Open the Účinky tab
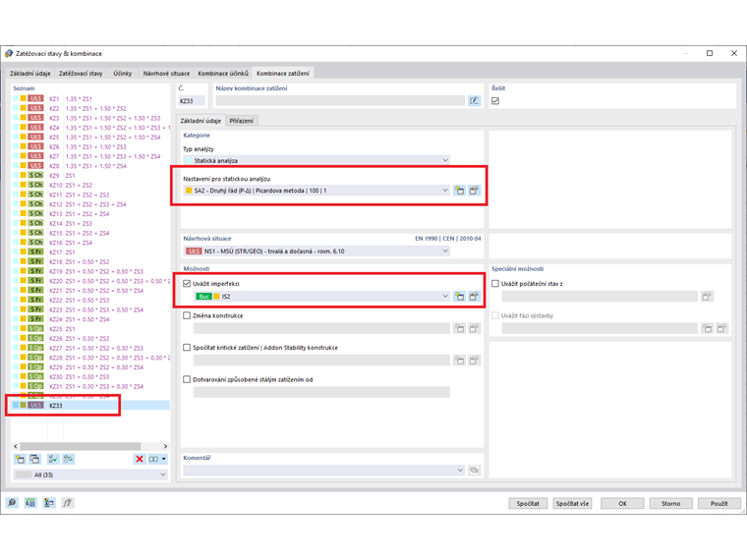Screen dimensions: 747x560 pyautogui.click(x=123, y=74)
